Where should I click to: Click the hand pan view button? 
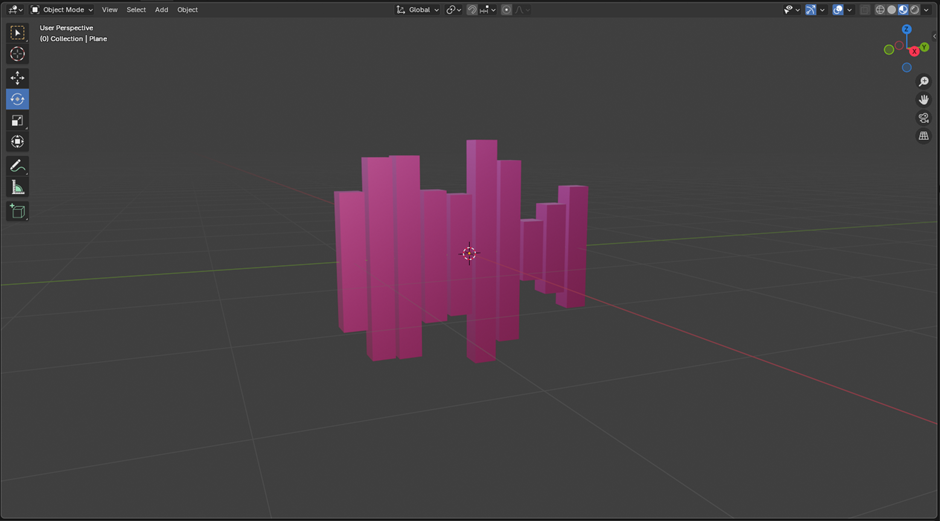point(924,100)
